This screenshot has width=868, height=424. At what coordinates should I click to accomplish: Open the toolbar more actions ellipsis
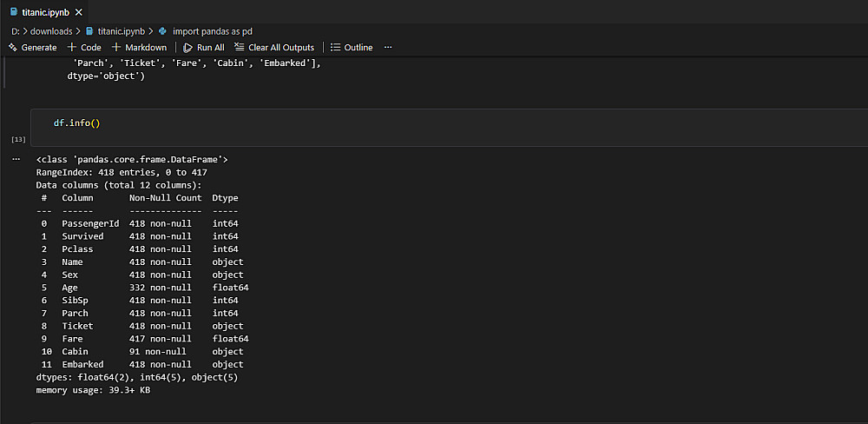click(388, 48)
